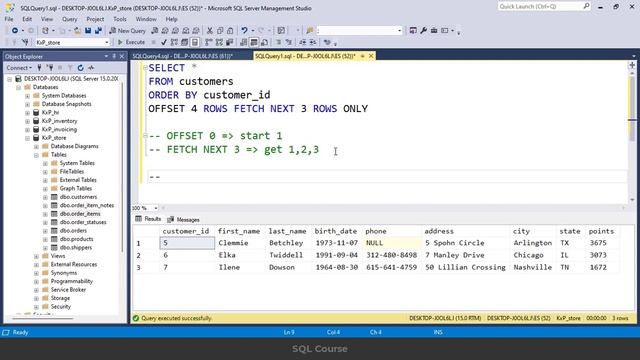The height and width of the screenshot is (360, 640).
Task: Refresh the Object Explorer
Action: [x=80, y=68]
